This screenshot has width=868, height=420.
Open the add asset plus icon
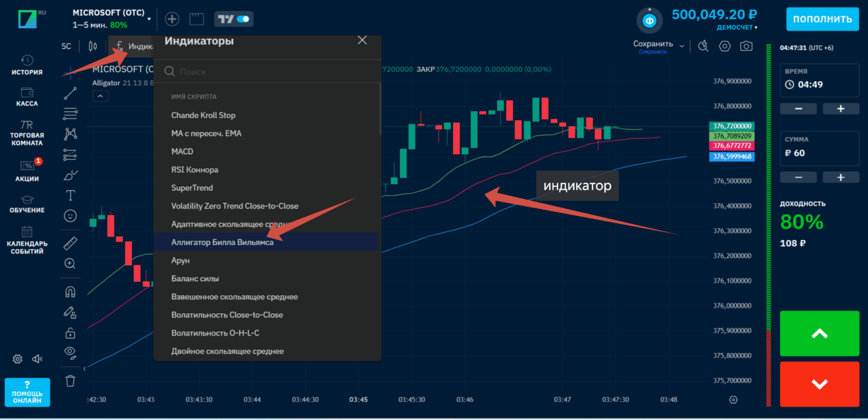point(172,19)
